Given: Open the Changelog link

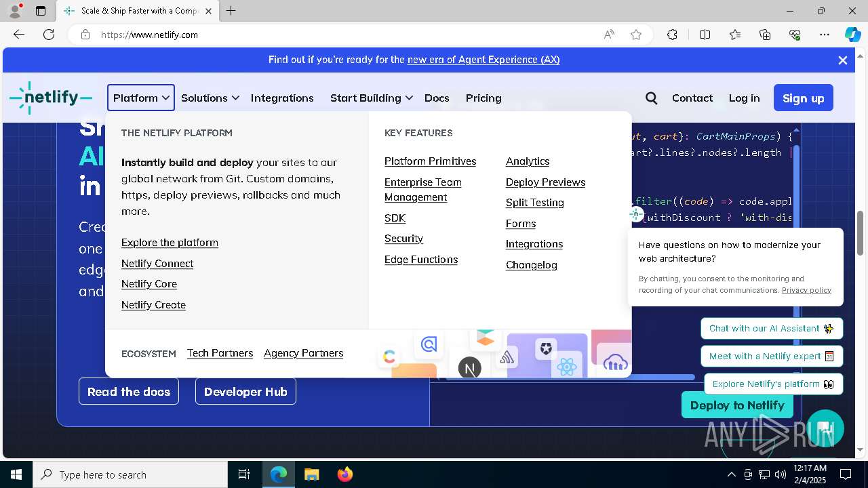Looking at the screenshot, I should 531,265.
